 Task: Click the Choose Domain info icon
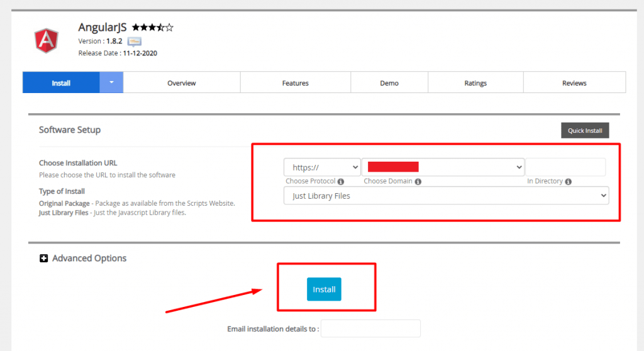point(418,182)
